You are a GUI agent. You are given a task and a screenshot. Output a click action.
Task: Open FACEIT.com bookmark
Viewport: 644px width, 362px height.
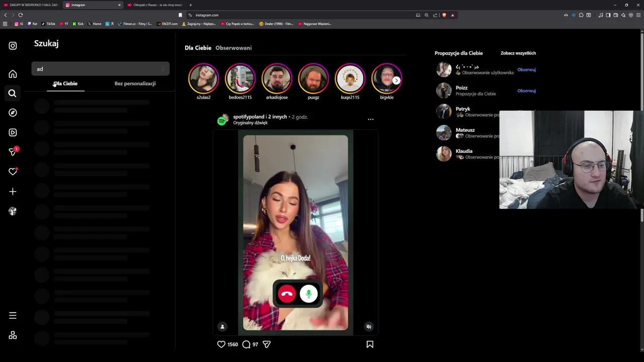point(167,24)
